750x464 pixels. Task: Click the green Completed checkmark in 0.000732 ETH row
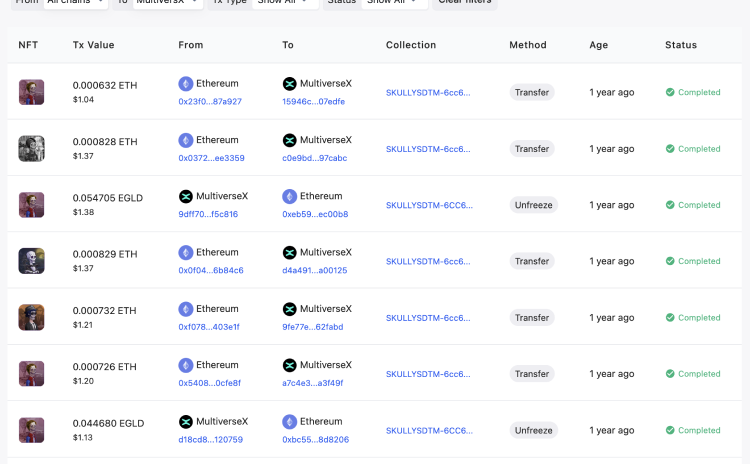pyautogui.click(x=670, y=318)
